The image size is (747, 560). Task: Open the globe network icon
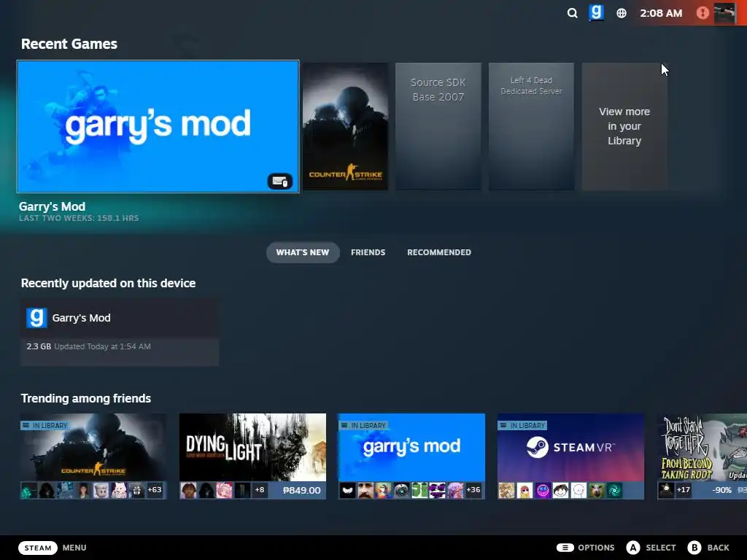pos(622,13)
